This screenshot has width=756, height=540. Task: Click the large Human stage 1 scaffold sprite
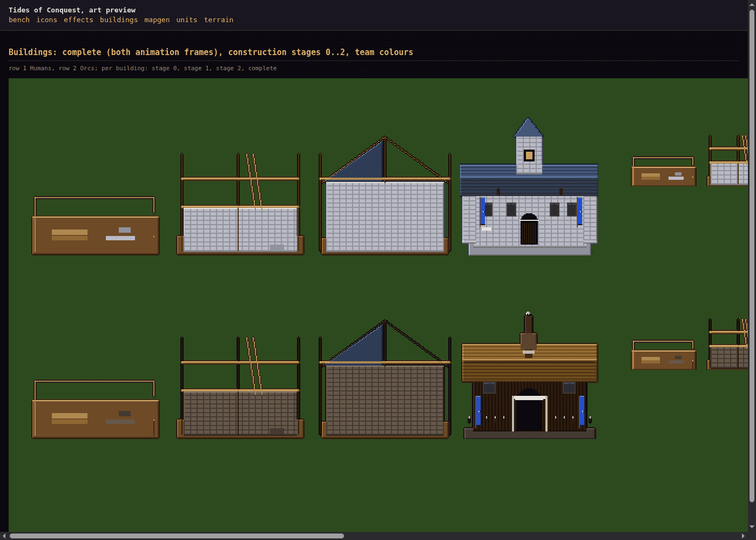[240, 204]
